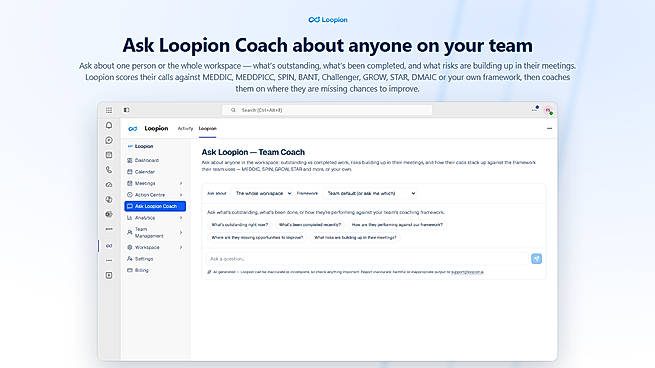
Task: Toggle the sidebar panel icon beside grid
Action: pos(126,110)
